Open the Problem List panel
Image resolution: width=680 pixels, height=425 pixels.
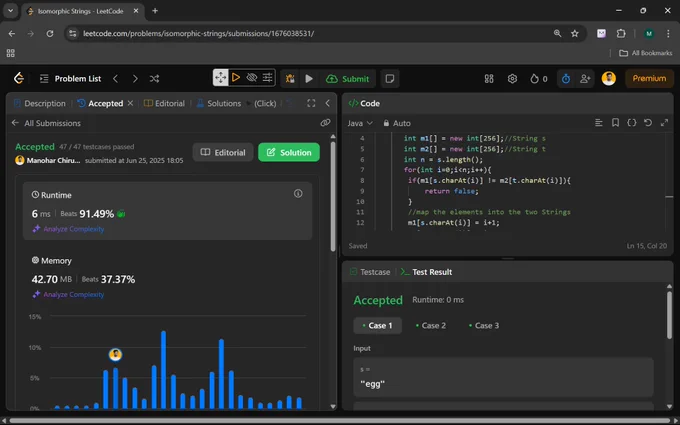tap(70, 78)
